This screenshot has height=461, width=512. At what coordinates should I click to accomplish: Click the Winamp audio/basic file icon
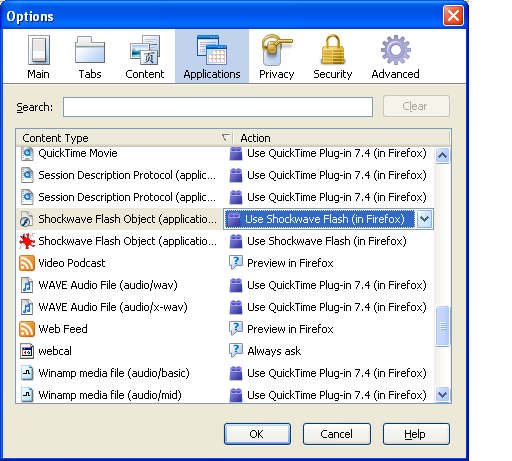27,373
